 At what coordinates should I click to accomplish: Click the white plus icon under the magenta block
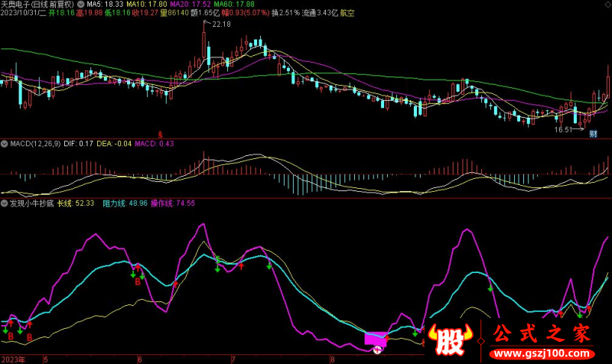pos(376,349)
